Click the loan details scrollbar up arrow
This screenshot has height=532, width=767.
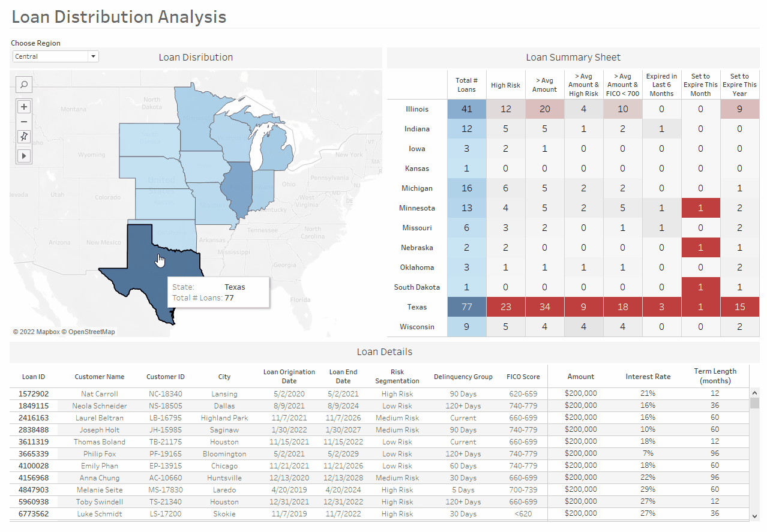pos(755,392)
